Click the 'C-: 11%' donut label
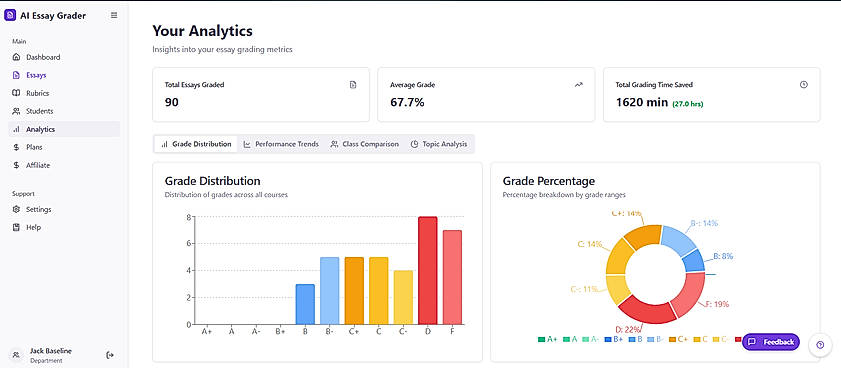 pos(584,289)
